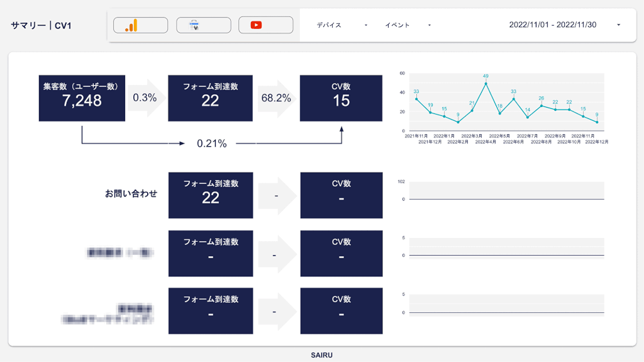Click the peak 49 data point on the chart
Screen dimensions: 644x362
click(486, 84)
